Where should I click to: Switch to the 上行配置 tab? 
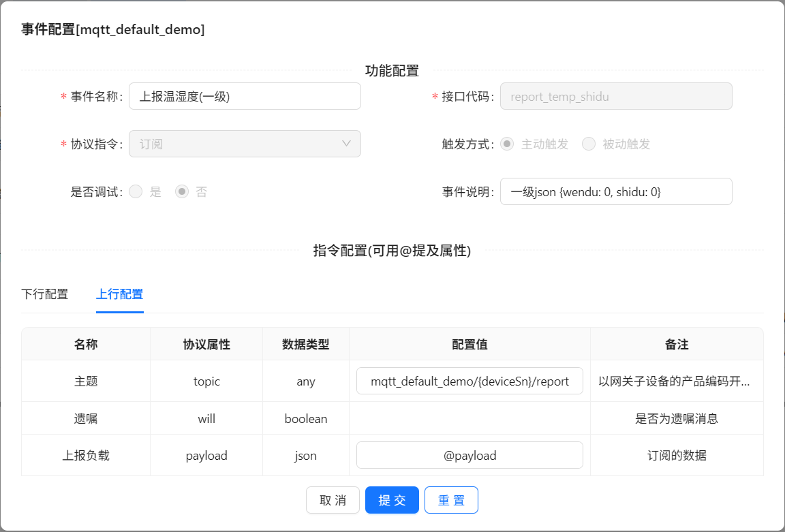coord(119,294)
